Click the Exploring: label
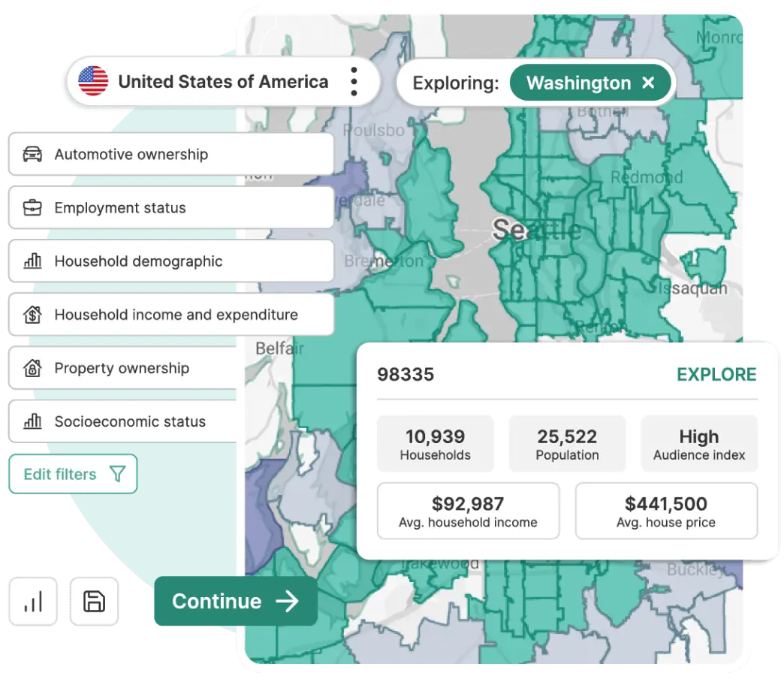Viewport: 784px width, 682px height. [456, 83]
